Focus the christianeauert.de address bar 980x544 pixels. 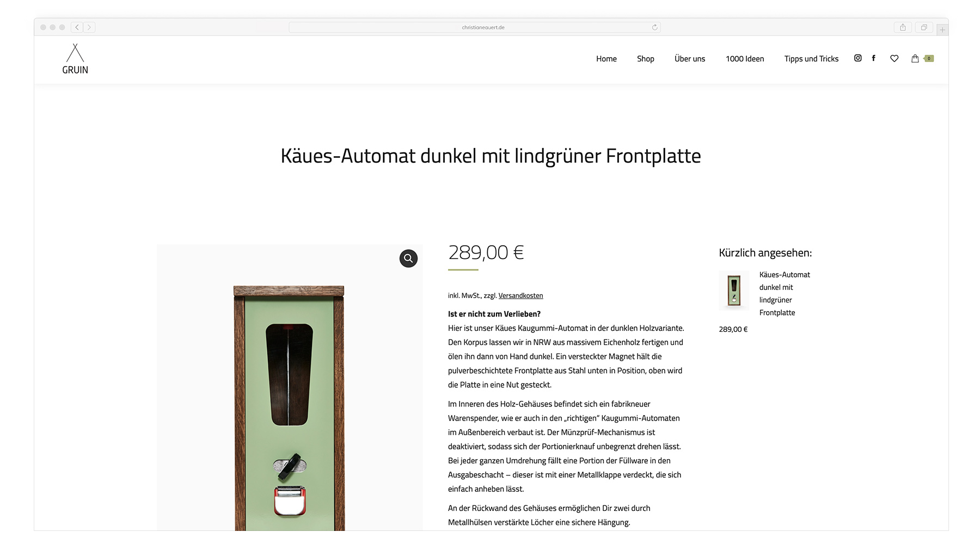tap(475, 27)
